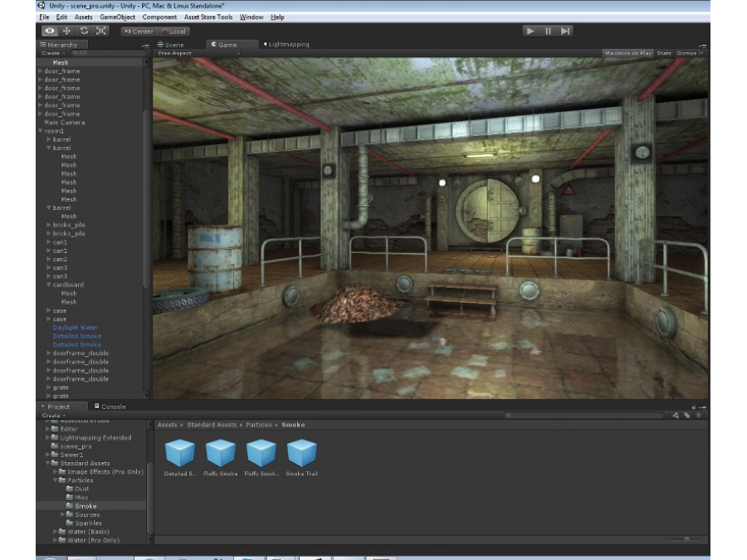747x560 pixels.
Task: Select the Rotate transform tool
Action: (84, 31)
